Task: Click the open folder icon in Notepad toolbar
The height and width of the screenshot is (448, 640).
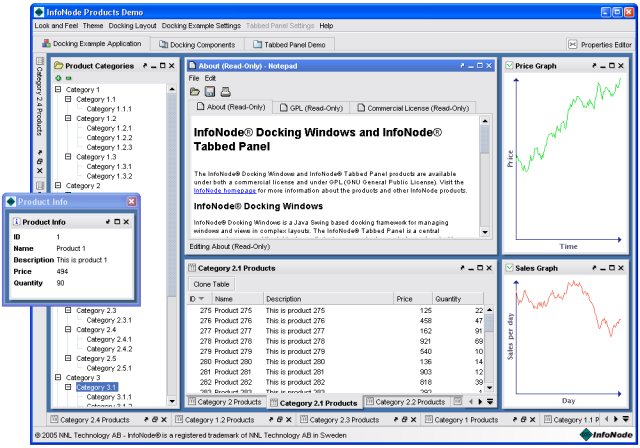Action: click(x=195, y=92)
